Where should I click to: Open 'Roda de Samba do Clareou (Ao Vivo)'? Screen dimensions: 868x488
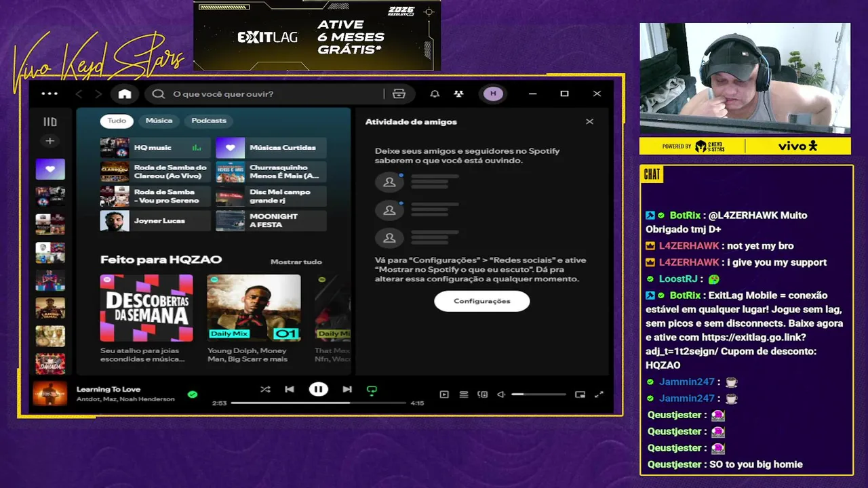(155, 171)
